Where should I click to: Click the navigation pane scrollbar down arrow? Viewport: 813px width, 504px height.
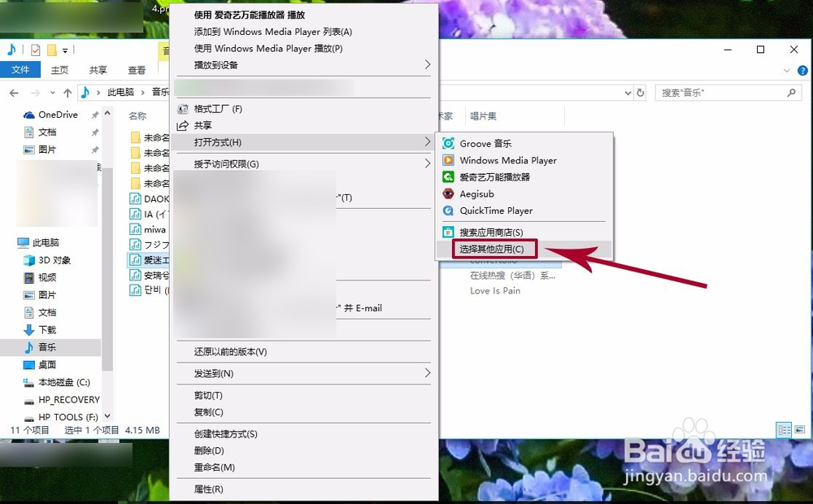point(107,416)
